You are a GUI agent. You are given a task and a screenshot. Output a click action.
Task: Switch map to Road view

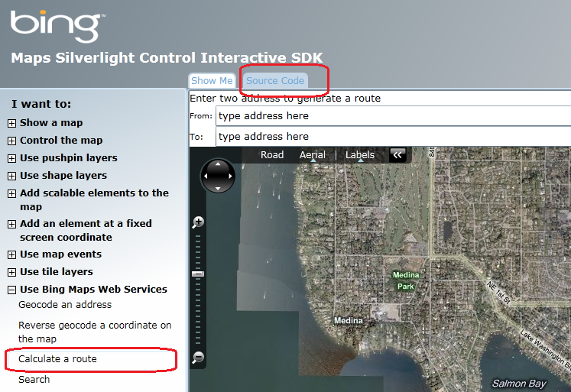pyautogui.click(x=272, y=154)
